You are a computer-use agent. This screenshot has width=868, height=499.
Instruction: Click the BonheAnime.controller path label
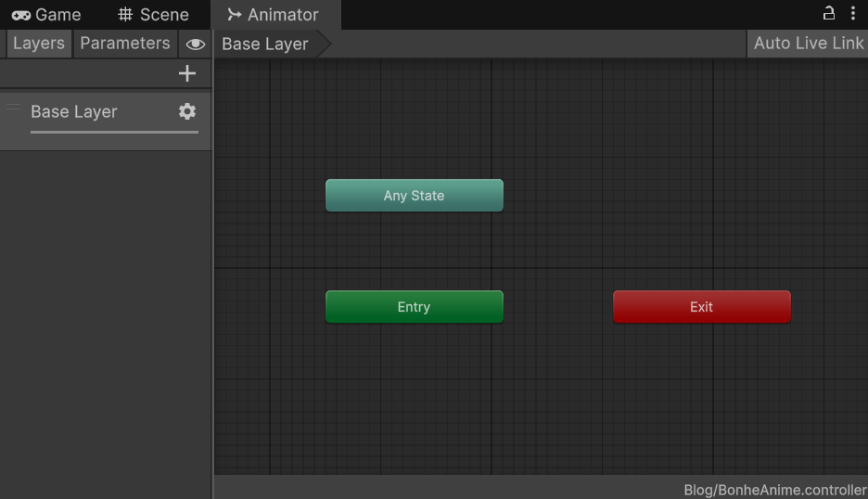[774, 490]
